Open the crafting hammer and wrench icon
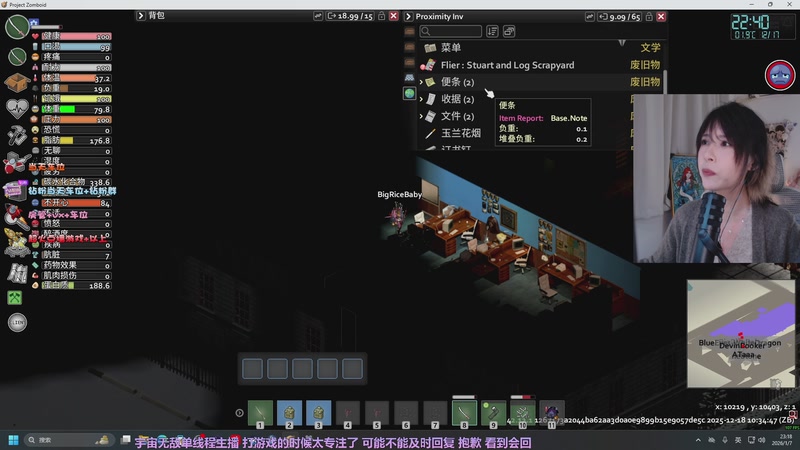This screenshot has height=450, width=800. [17, 136]
